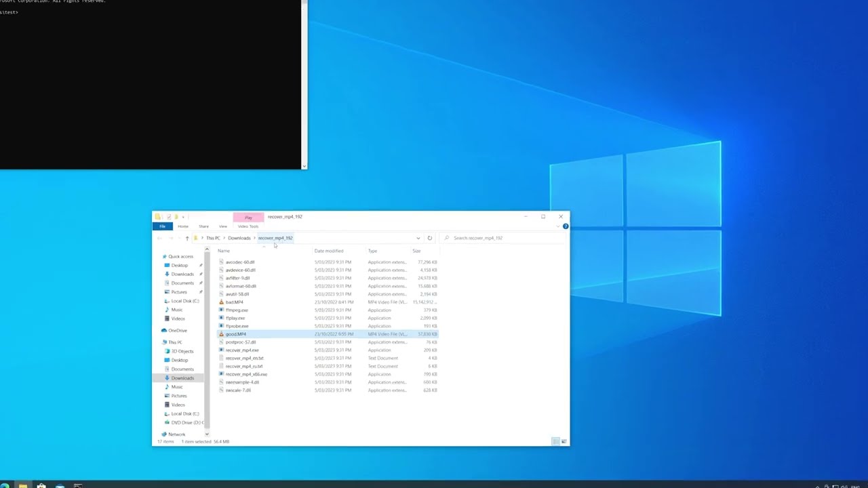The width and height of the screenshot is (868, 488).
Task: Open DVD Drive (D:) in navigation pane
Action: (186, 422)
